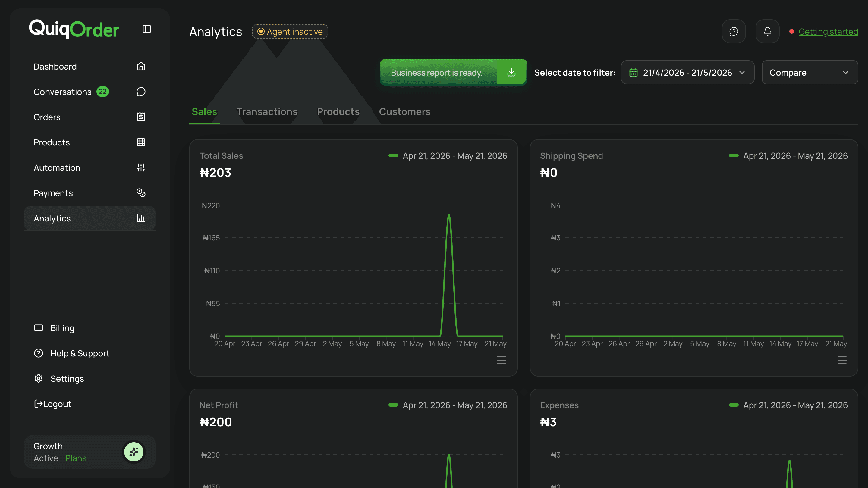This screenshot has height=488, width=868.
Task: Click the ₦0 Shipping Spend value
Action: pos(548,172)
